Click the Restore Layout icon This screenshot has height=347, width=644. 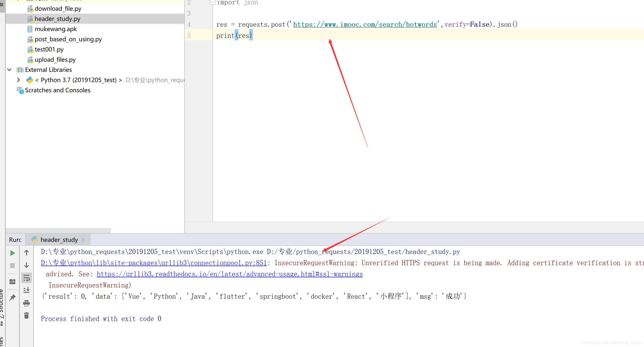pyautogui.click(x=12, y=281)
